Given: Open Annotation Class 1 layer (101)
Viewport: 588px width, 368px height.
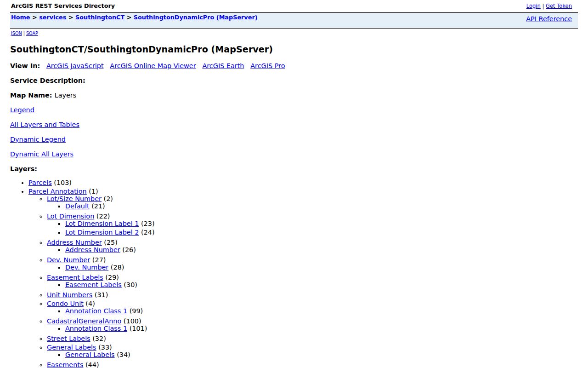Looking at the screenshot, I should 96,328.
